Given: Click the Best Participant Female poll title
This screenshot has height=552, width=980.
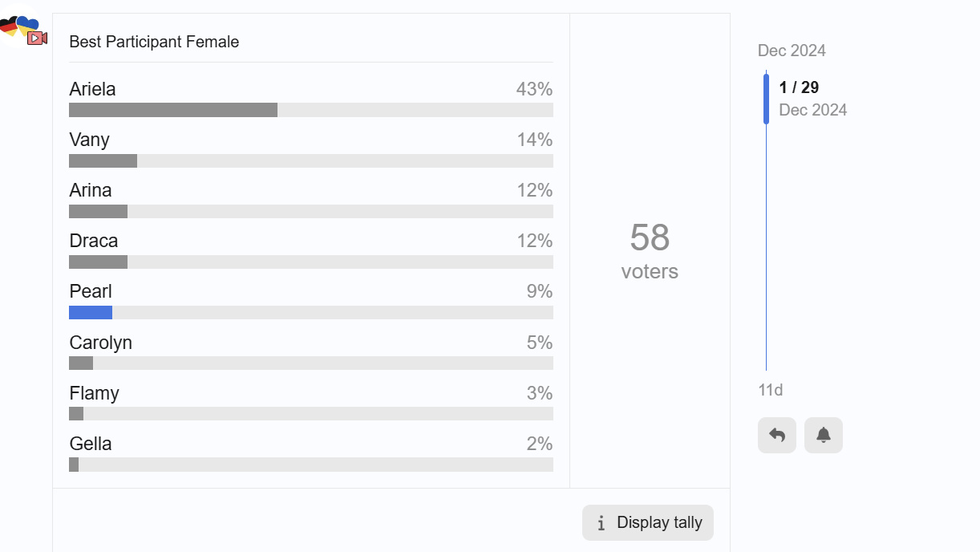Looking at the screenshot, I should (x=154, y=42).
